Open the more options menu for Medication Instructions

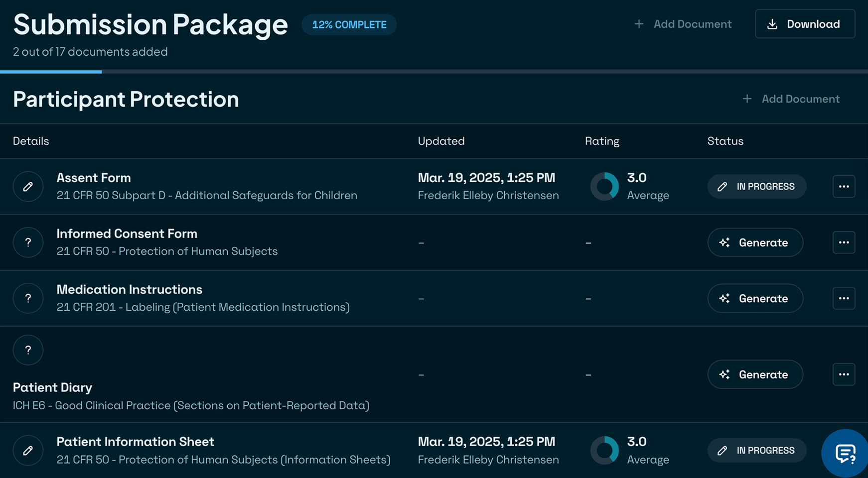click(x=844, y=298)
